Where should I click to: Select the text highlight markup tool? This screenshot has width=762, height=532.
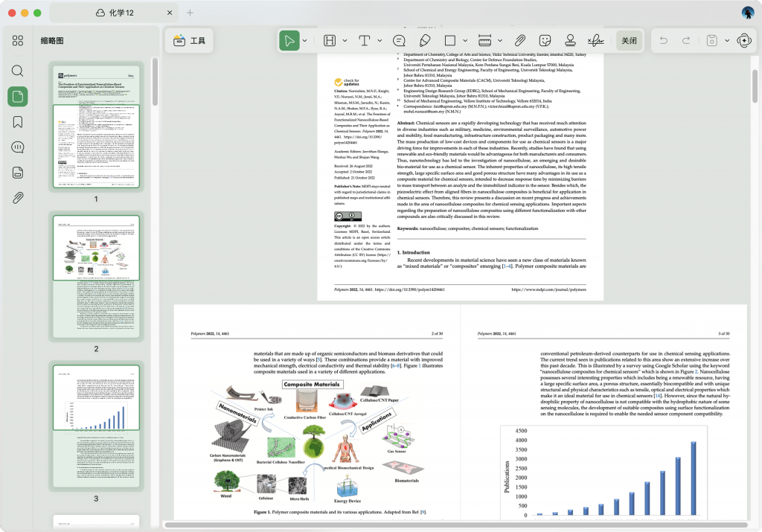click(x=330, y=41)
